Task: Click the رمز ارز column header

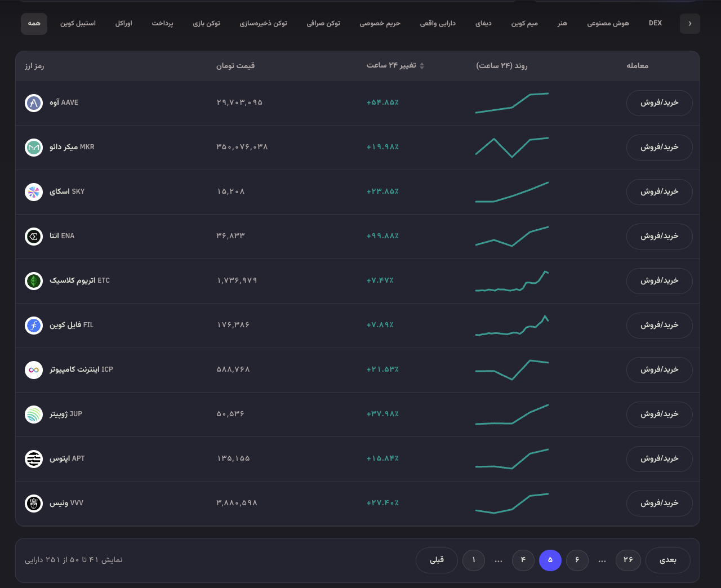Action: [34, 66]
